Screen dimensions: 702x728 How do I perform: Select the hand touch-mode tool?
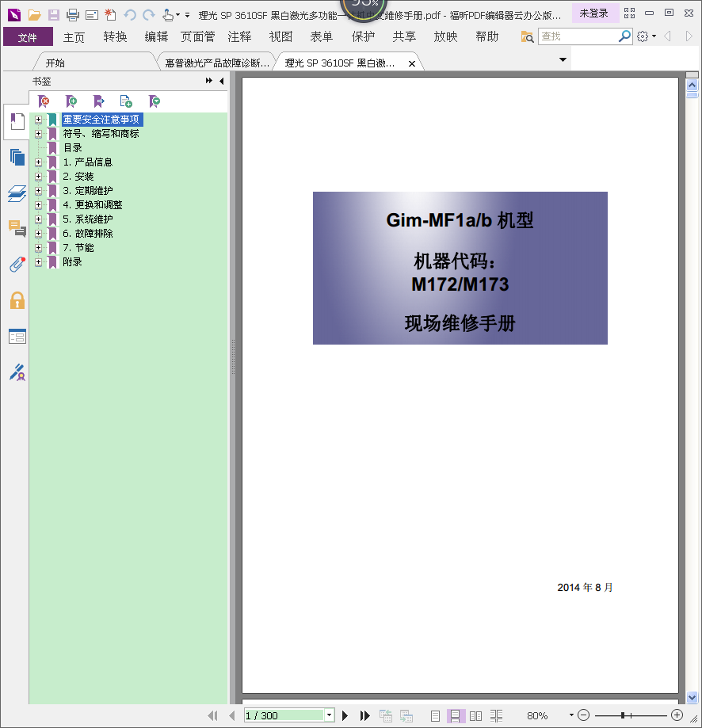168,15
